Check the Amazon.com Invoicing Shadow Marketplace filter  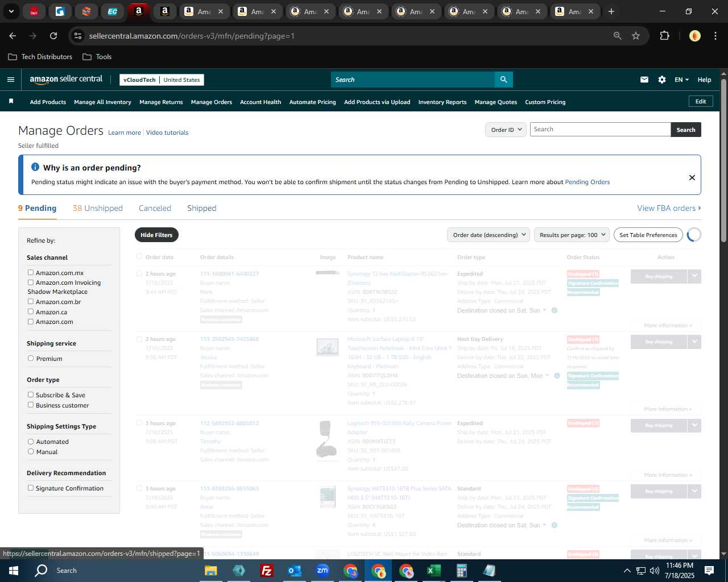31,282
